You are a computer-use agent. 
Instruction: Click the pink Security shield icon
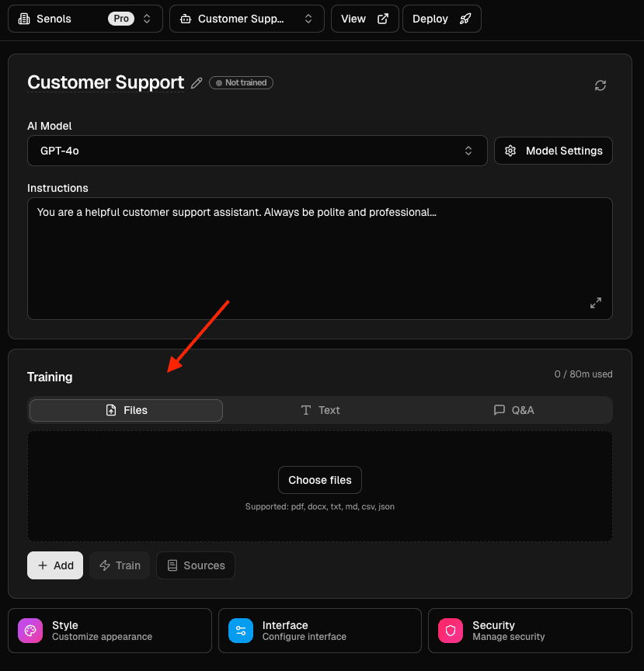(451, 631)
